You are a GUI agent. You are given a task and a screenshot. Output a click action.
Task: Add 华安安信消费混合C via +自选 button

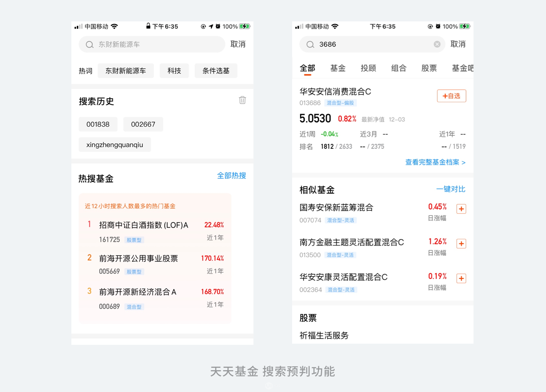[452, 96]
